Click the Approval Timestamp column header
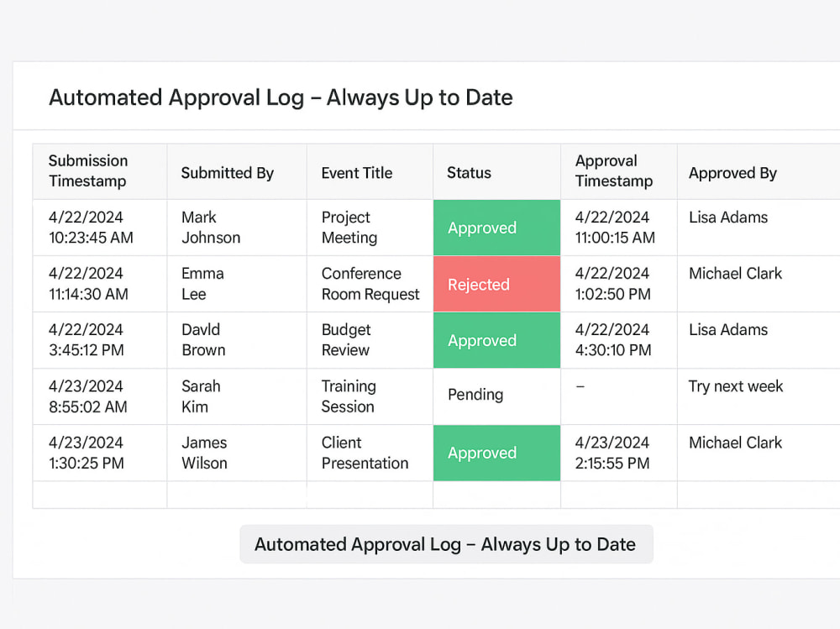This screenshot has height=629, width=840. (x=619, y=171)
